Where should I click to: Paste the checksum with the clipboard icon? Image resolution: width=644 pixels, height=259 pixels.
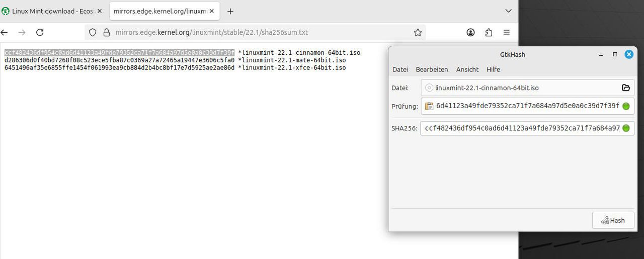(429, 106)
